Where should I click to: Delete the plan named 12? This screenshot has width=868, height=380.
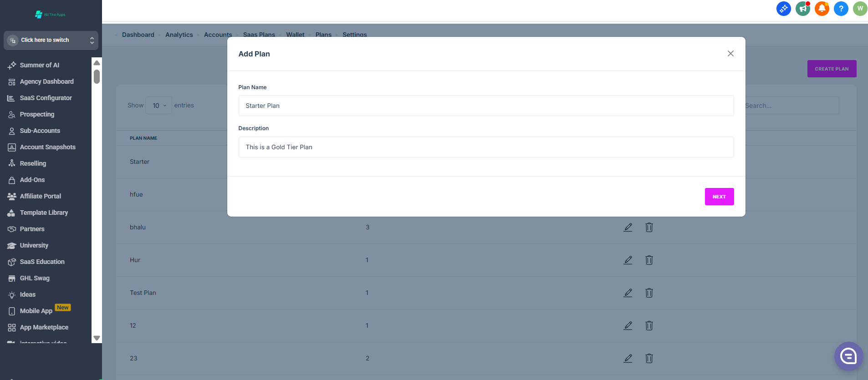tap(649, 325)
